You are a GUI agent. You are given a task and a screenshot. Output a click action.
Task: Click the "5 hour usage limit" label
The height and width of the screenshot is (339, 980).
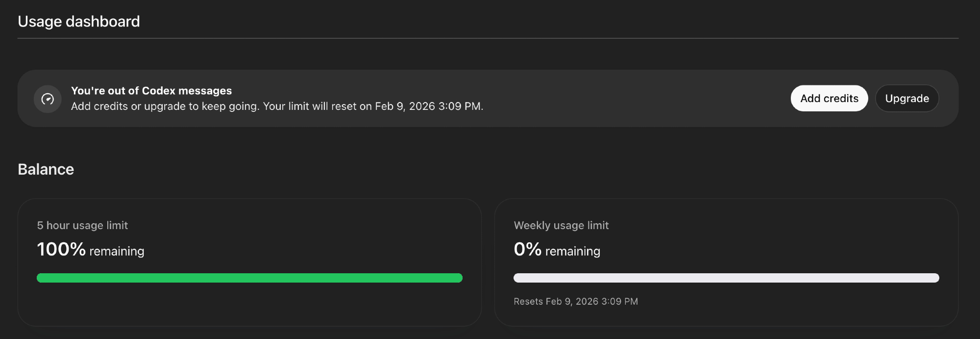tap(82, 226)
